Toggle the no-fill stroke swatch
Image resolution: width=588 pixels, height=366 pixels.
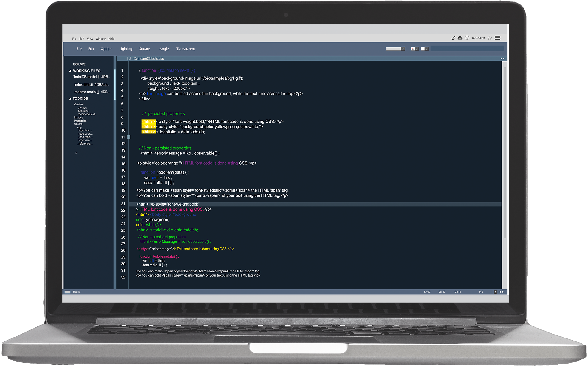pyautogui.click(x=413, y=49)
